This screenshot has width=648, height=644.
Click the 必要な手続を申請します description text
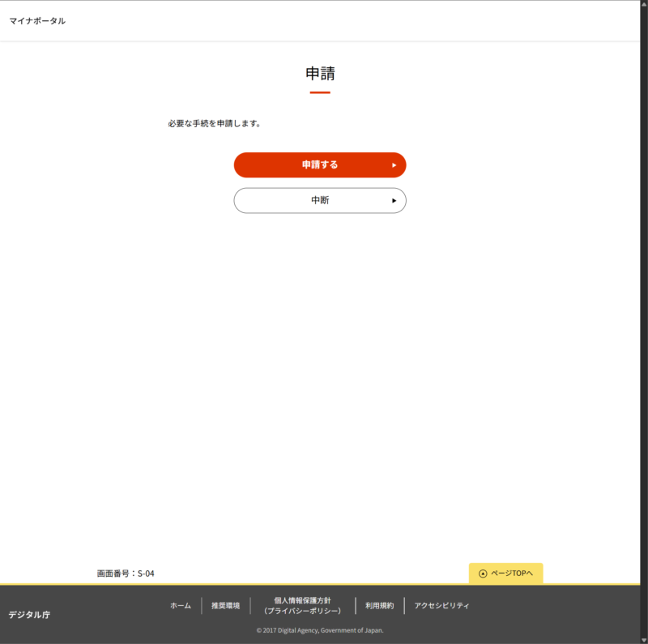(214, 124)
